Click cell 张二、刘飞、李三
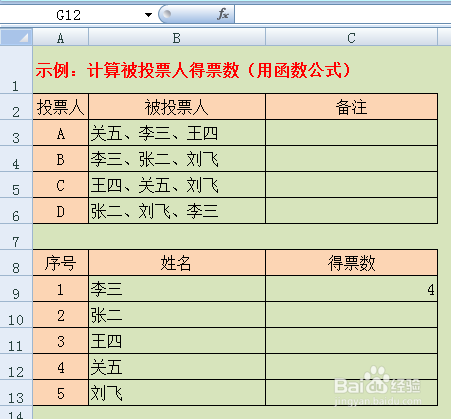The height and width of the screenshot is (419, 451). click(177, 211)
